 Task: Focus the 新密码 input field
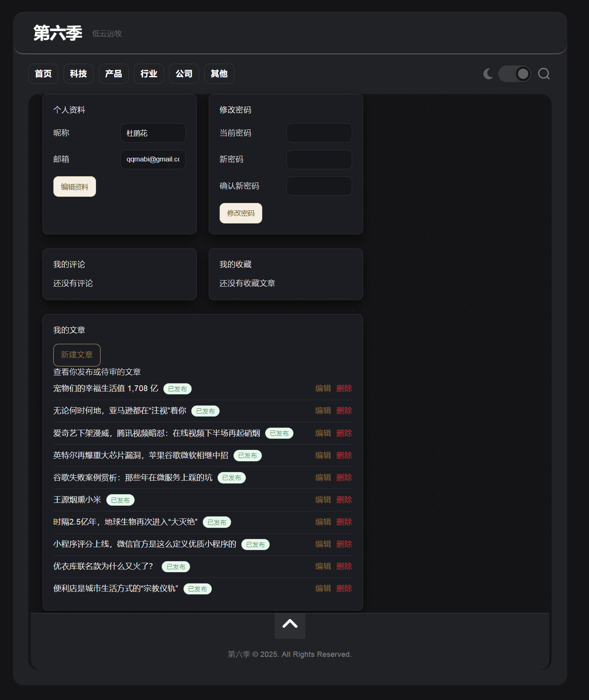click(x=319, y=159)
